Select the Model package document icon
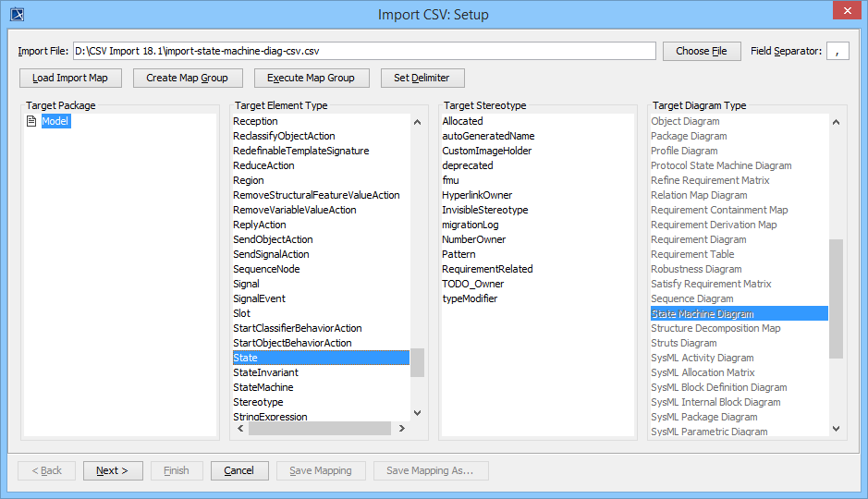The height and width of the screenshot is (499, 868). (31, 121)
